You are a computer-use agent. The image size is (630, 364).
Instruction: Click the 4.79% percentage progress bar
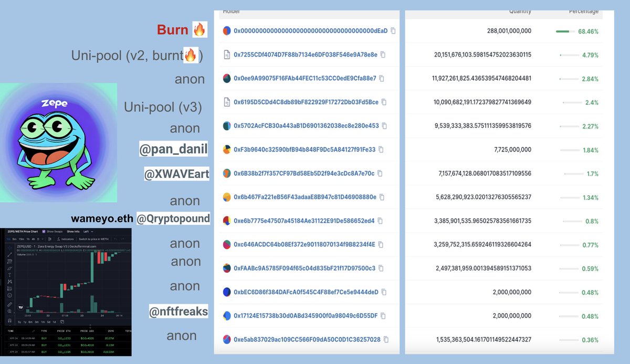pos(569,55)
